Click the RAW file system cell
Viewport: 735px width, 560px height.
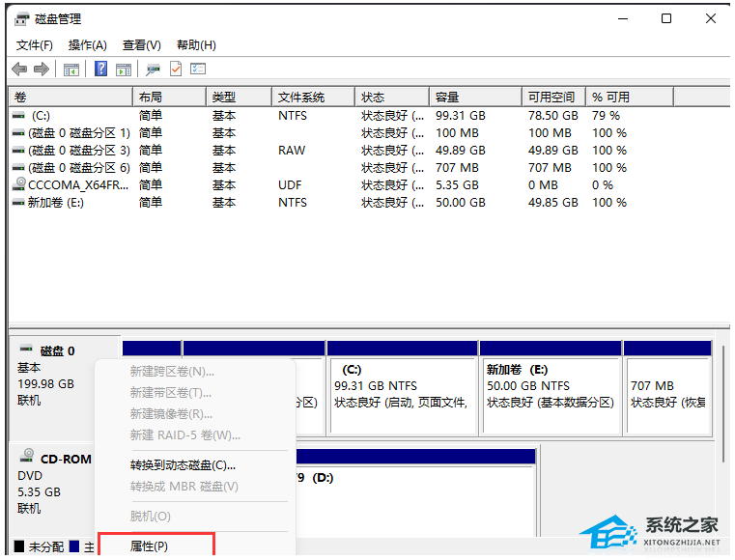click(291, 151)
